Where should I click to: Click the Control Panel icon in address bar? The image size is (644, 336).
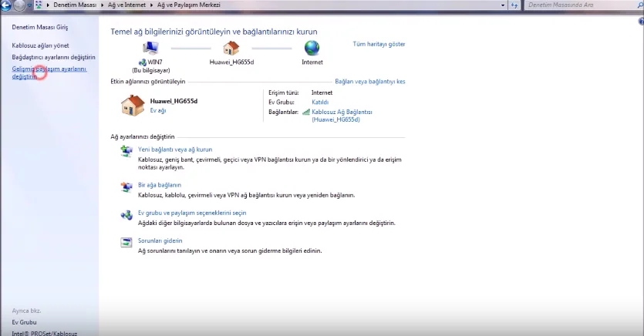point(39,5)
